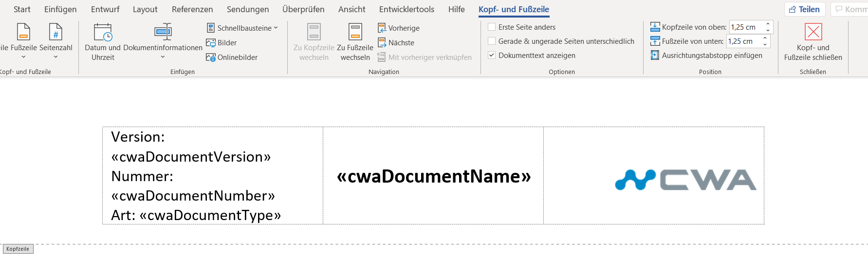Click the Teilen share button
This screenshot has height=279, width=868.
804,9
